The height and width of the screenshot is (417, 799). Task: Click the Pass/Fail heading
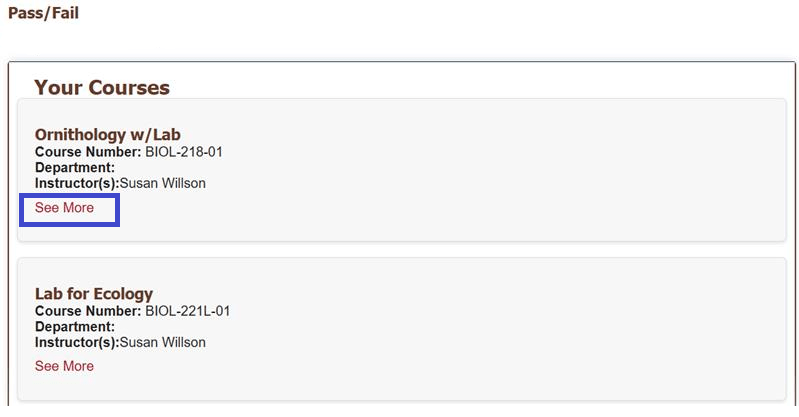click(x=43, y=14)
